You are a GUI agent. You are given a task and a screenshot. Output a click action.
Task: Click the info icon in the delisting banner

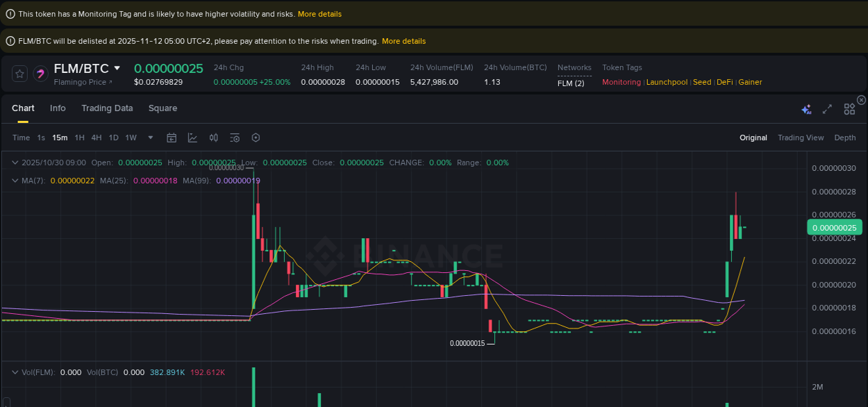click(10, 40)
